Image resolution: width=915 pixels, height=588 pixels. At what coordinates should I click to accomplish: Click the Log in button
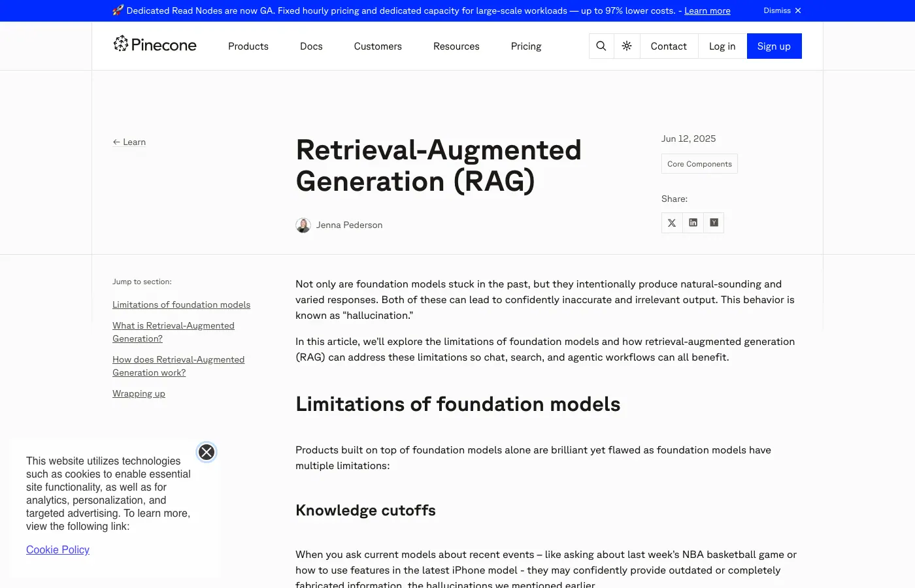pyautogui.click(x=722, y=46)
